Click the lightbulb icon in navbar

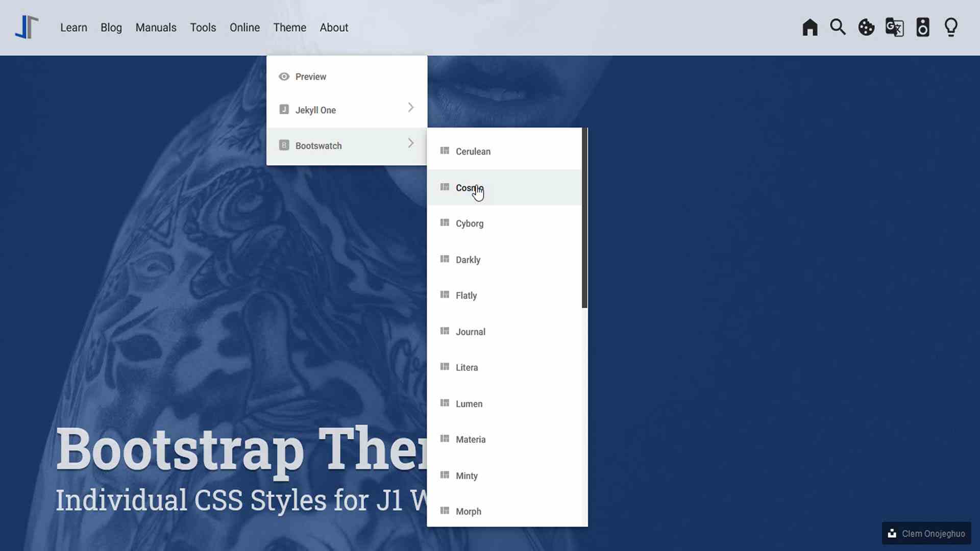pos(951,27)
